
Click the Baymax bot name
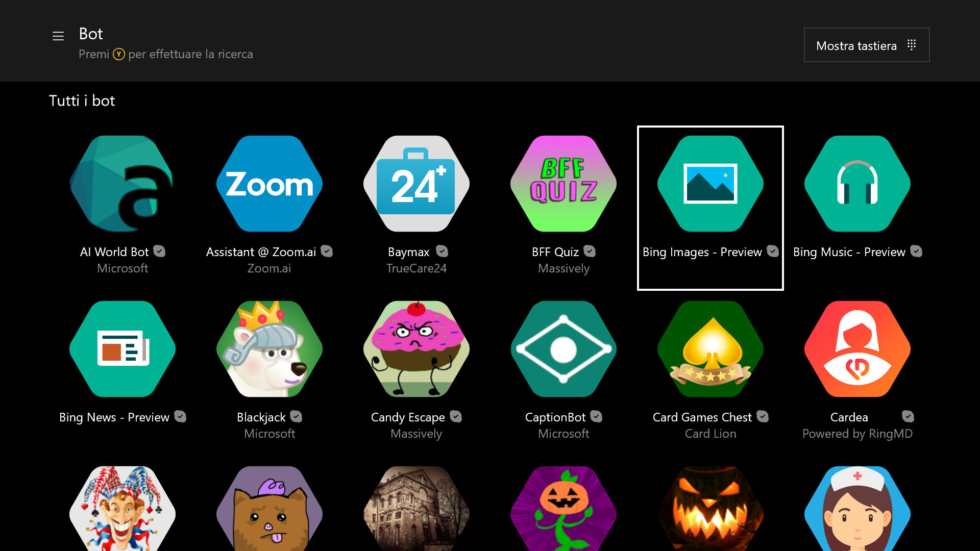coord(409,252)
